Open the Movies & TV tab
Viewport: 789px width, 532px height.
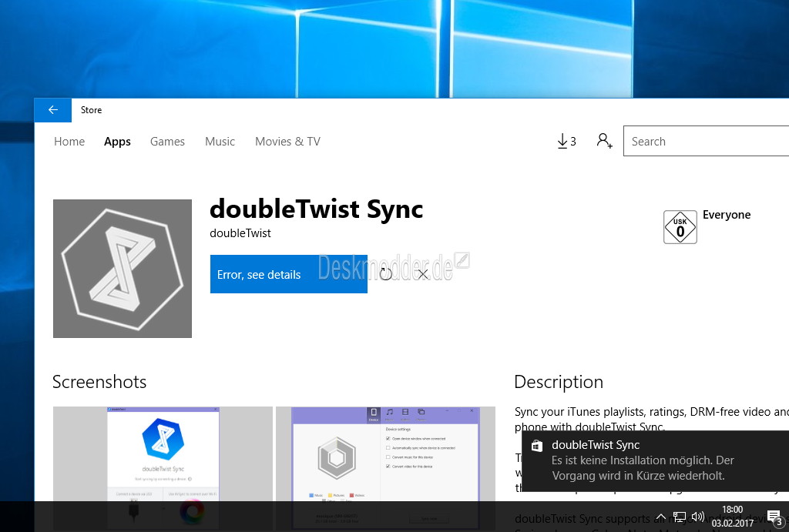[x=288, y=142]
